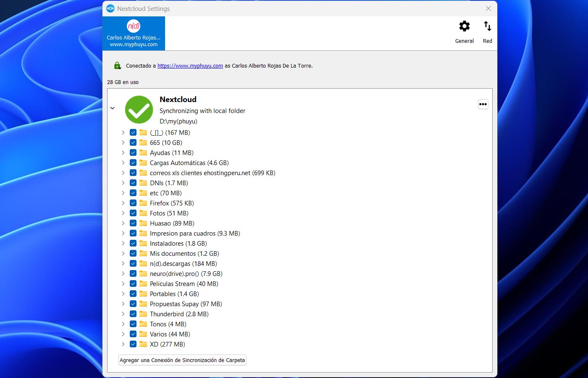Select the Carlos Alberto Rojas account avatar
The width and height of the screenshot is (588, 378).
coord(134,26)
